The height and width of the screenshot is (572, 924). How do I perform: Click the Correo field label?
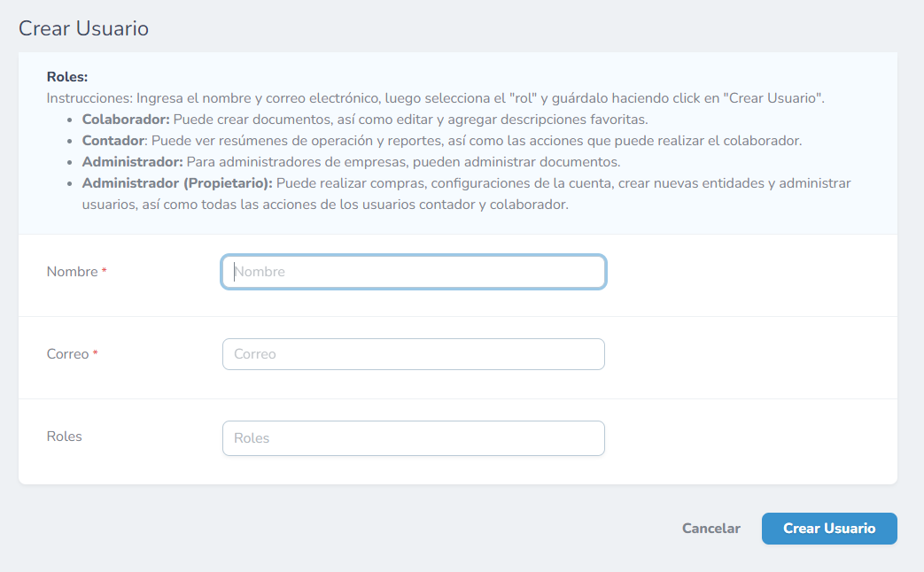click(66, 353)
